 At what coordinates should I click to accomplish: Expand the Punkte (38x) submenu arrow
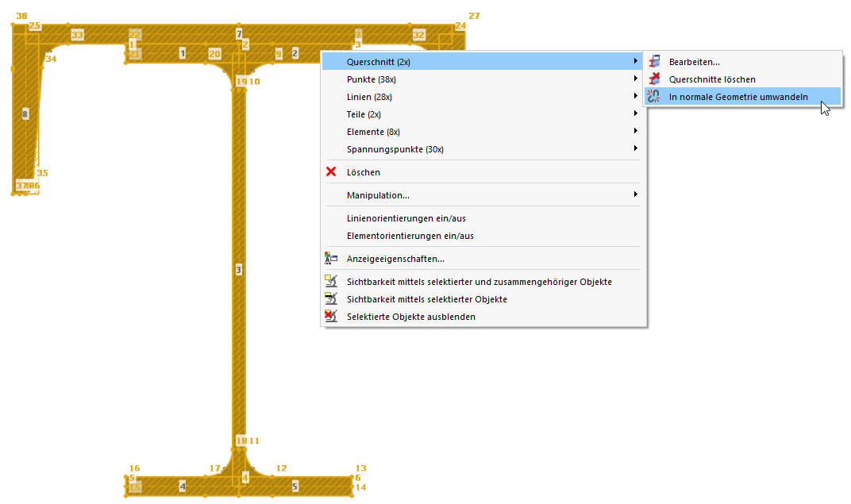click(x=635, y=79)
